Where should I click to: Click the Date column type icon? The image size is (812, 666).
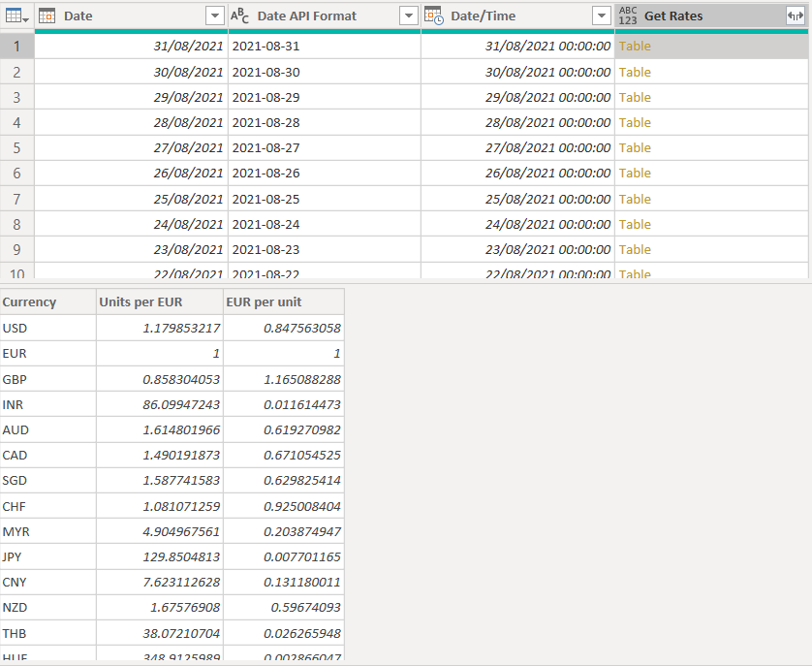[x=47, y=16]
